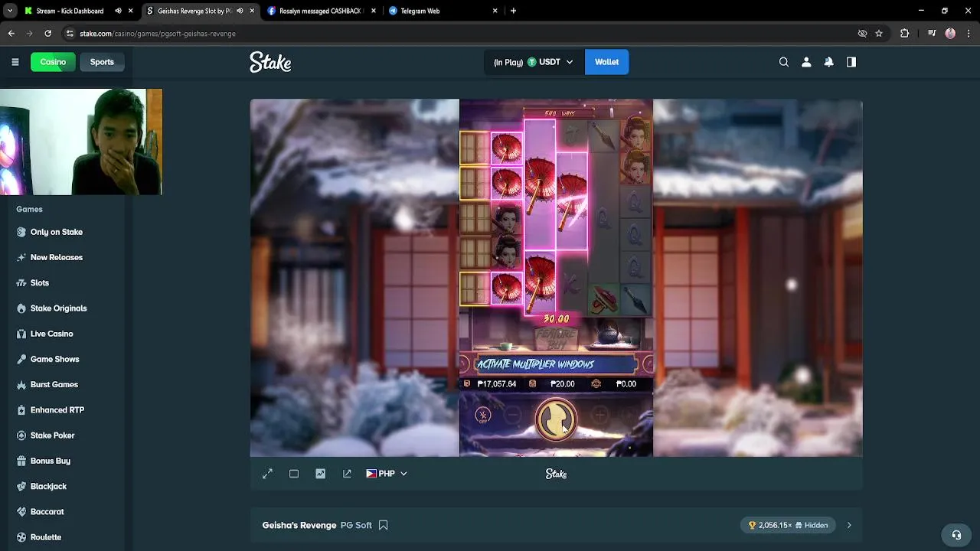Go back in browser history
Screen dimensions: 980x551
coord(11,34)
